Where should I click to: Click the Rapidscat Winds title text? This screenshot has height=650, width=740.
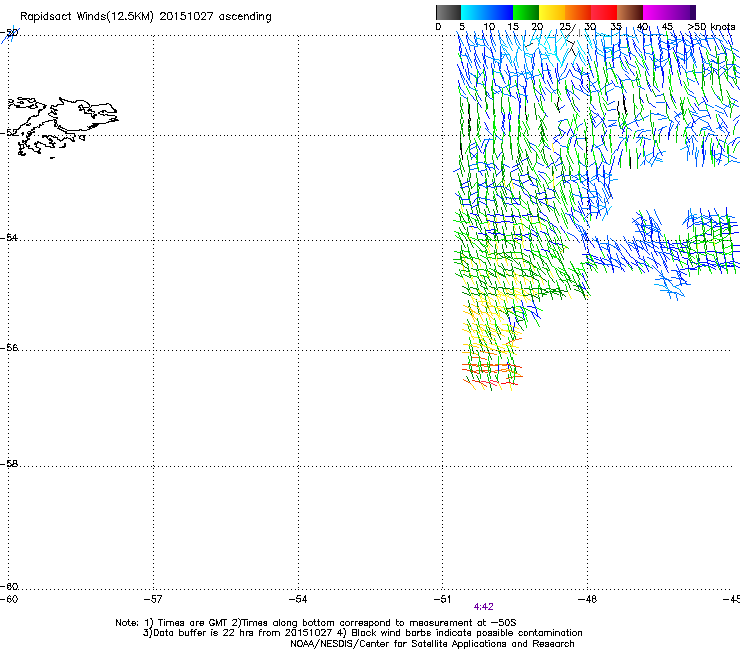click(x=145, y=17)
